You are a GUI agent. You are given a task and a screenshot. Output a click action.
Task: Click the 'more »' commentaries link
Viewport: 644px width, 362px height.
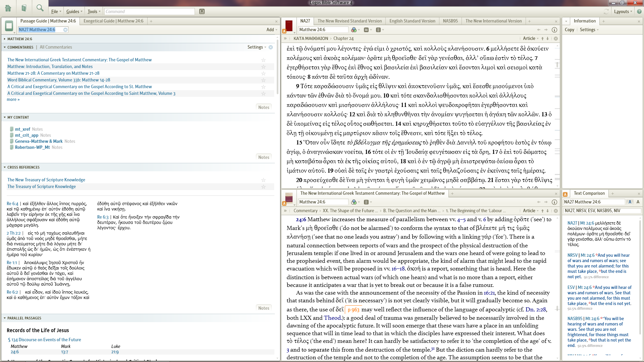[13, 100]
